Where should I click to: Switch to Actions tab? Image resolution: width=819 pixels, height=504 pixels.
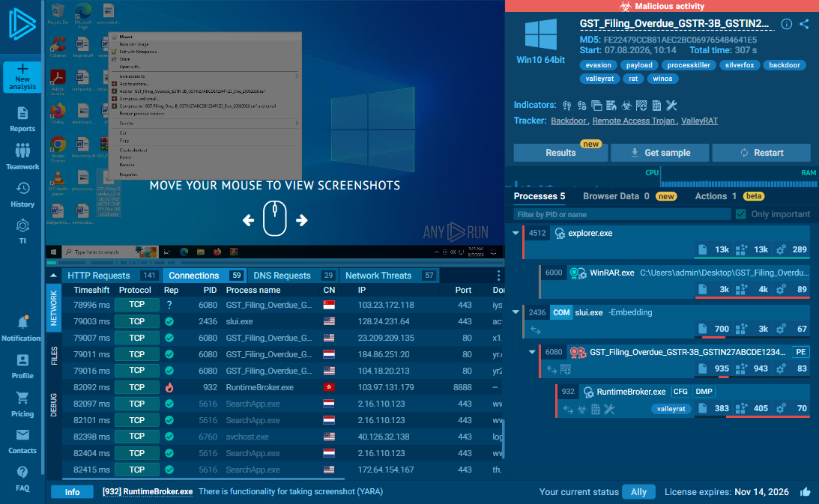pyautogui.click(x=729, y=196)
